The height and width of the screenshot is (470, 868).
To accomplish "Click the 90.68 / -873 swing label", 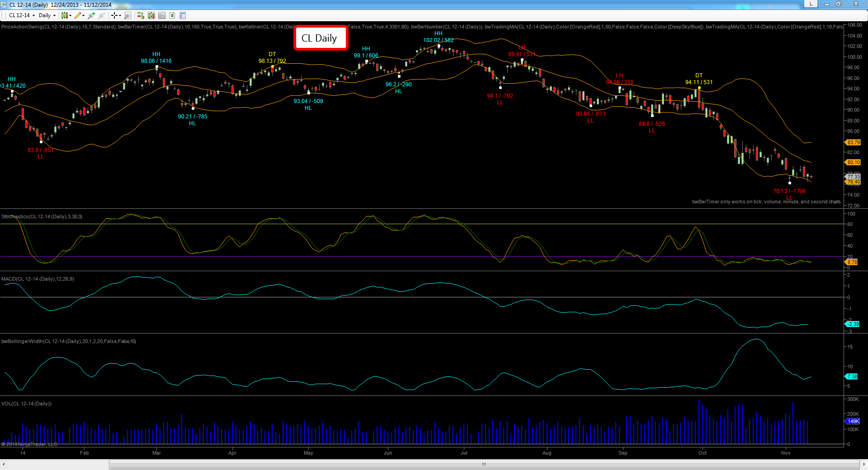I will coord(590,114).
